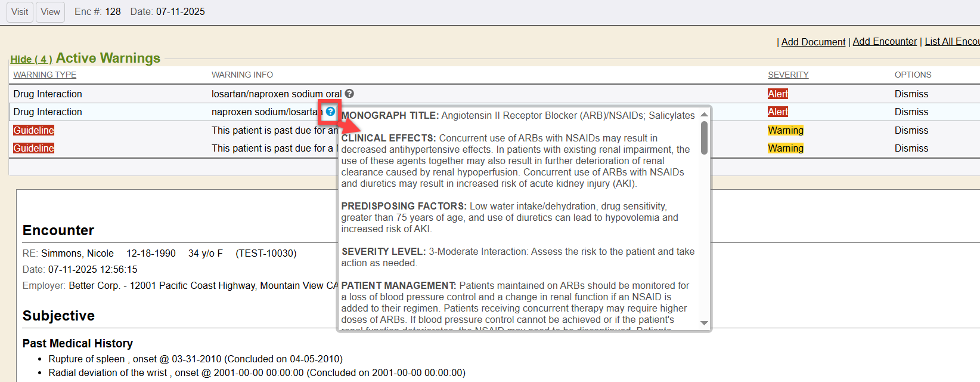Click second red Guideline badge
This screenshot has height=382, width=980.
point(34,148)
